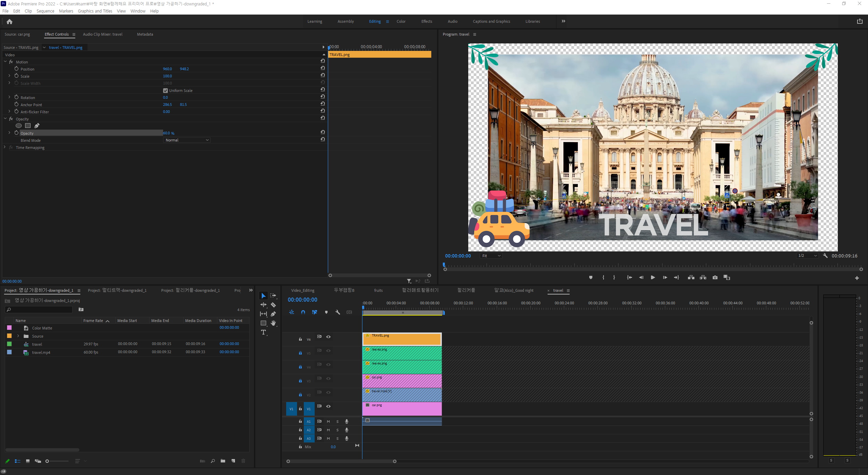Open timeline wrench display settings

[x=338, y=312]
